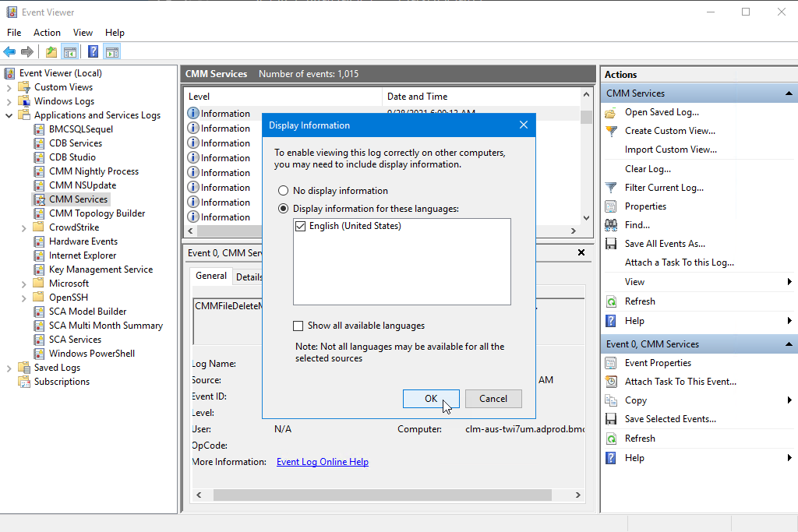The height and width of the screenshot is (532, 798).
Task: Click the Custom Views folder icon
Action: 24,87
